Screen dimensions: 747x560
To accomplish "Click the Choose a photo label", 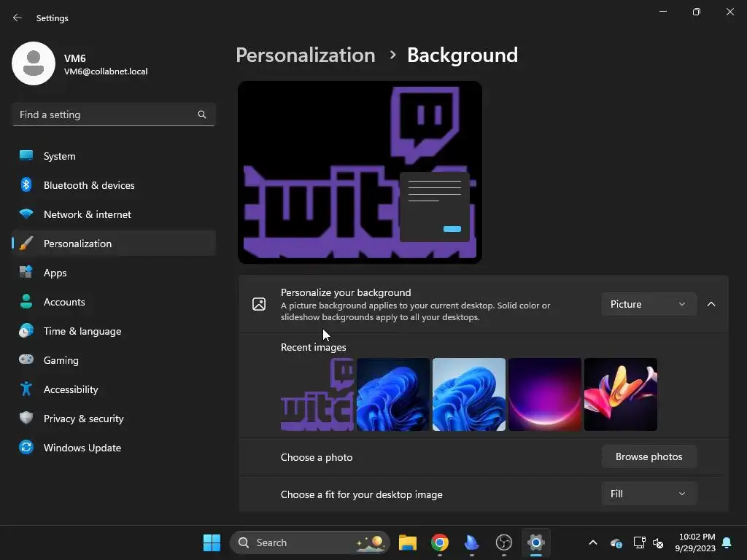I will [x=317, y=457].
